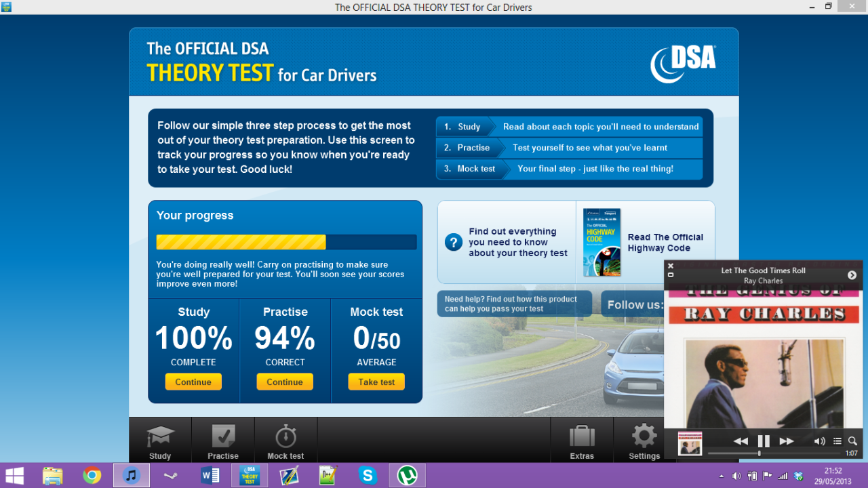Open the green notepad app on the taskbar
This screenshot has height=488, width=868.
pos(328,475)
